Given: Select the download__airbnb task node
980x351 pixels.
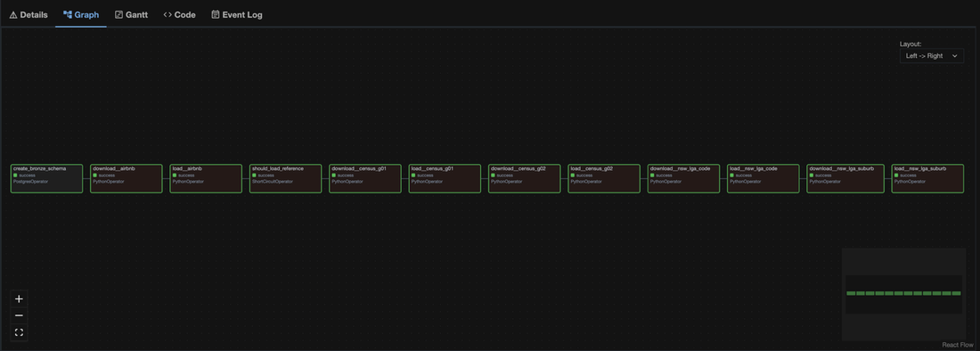Looking at the screenshot, I should 127,179.
